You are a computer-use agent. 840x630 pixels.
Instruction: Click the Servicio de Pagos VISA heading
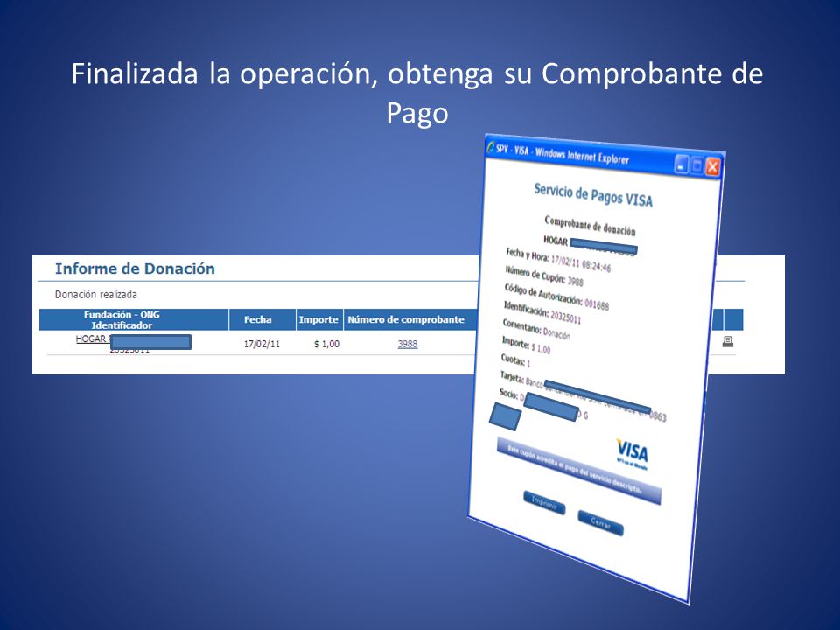click(x=593, y=195)
